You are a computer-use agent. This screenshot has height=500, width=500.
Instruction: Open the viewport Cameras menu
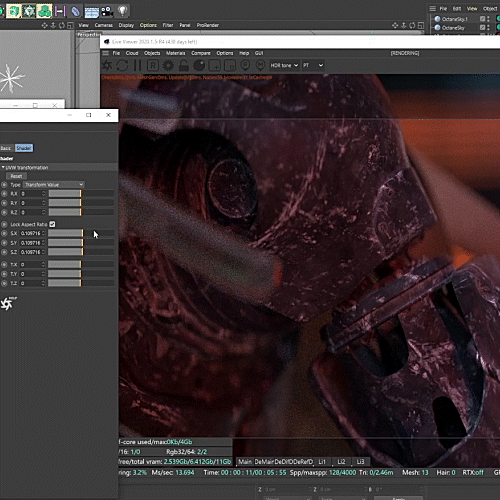pos(103,25)
